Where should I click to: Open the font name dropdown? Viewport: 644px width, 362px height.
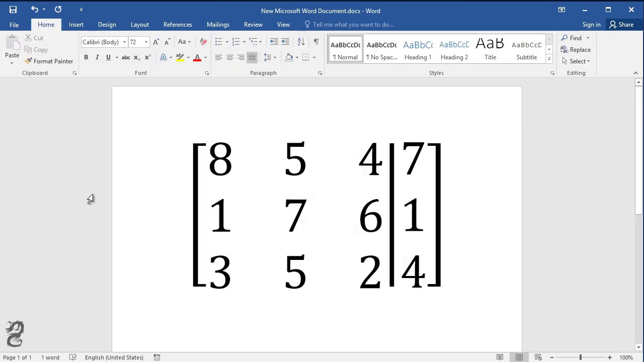[124, 42]
